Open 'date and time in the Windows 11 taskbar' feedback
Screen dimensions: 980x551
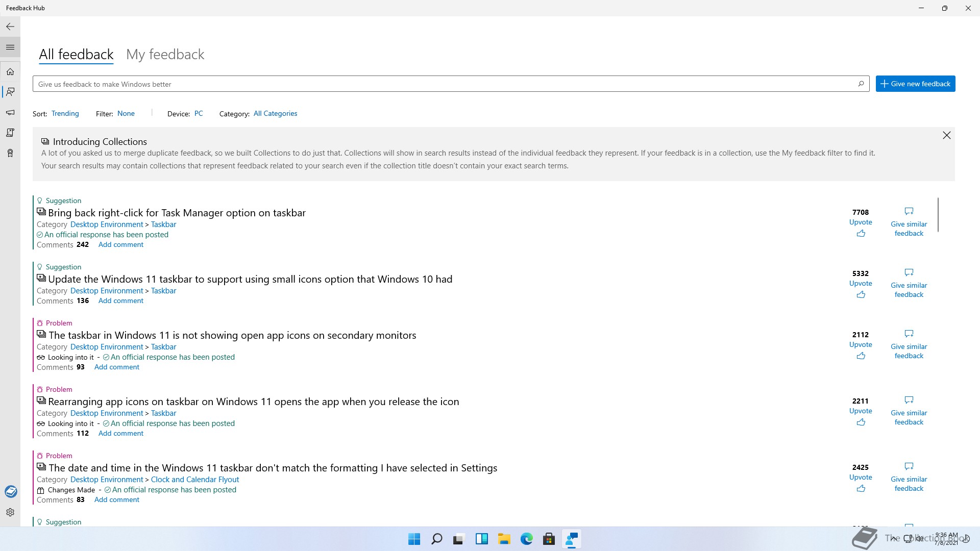click(x=273, y=468)
